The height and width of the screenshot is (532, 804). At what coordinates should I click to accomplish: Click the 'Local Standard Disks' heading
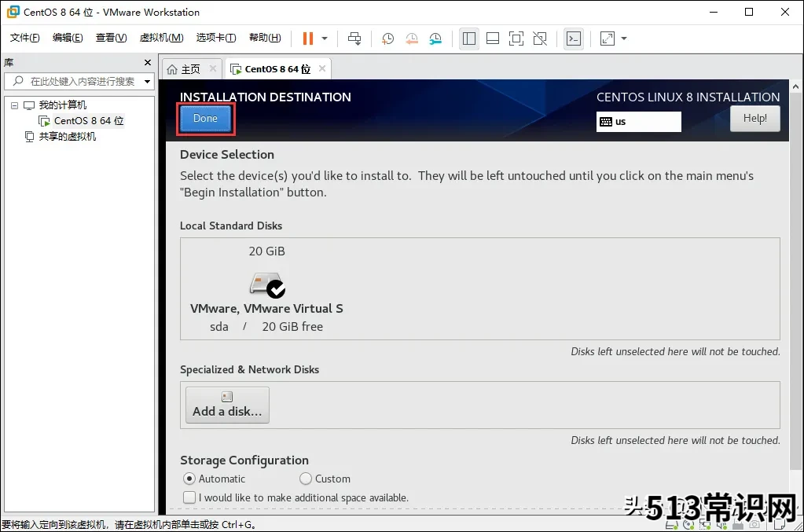pos(231,226)
